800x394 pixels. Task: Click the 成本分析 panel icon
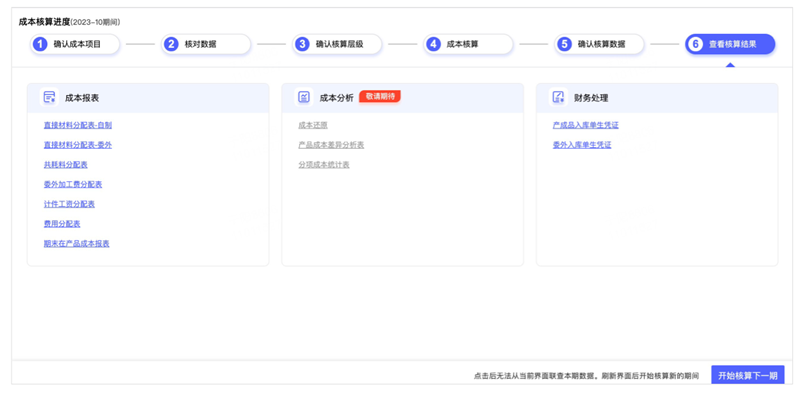click(x=304, y=97)
